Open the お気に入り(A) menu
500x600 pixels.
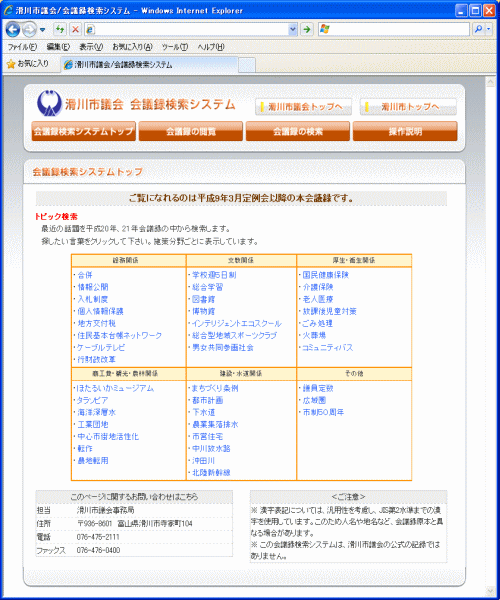tap(132, 47)
